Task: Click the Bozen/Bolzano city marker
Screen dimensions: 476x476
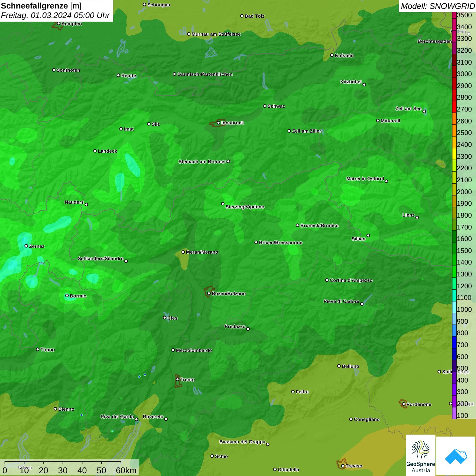Action: [x=209, y=293]
